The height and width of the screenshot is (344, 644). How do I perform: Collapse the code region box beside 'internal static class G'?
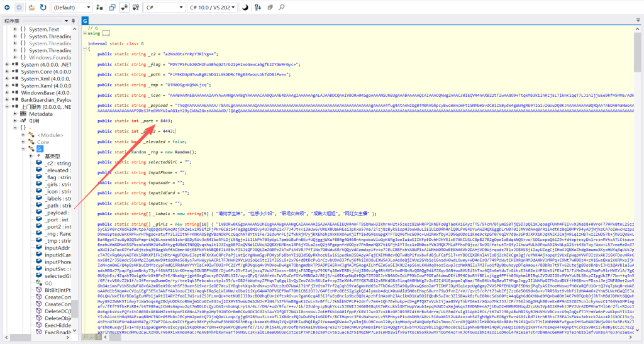(85, 48)
